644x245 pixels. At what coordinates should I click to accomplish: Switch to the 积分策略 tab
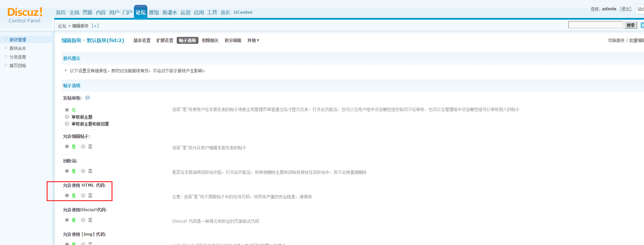pyautogui.click(x=233, y=40)
